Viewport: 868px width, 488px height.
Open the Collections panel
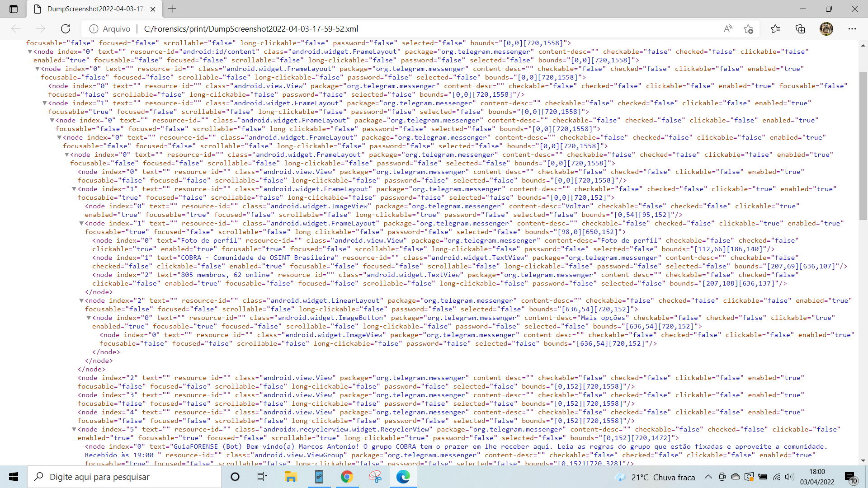800,29
